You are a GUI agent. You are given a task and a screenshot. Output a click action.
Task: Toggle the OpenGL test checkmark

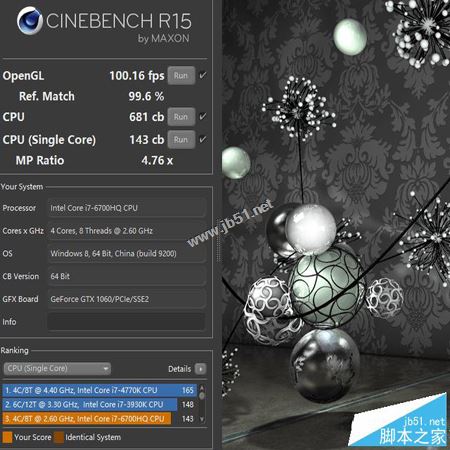203,75
